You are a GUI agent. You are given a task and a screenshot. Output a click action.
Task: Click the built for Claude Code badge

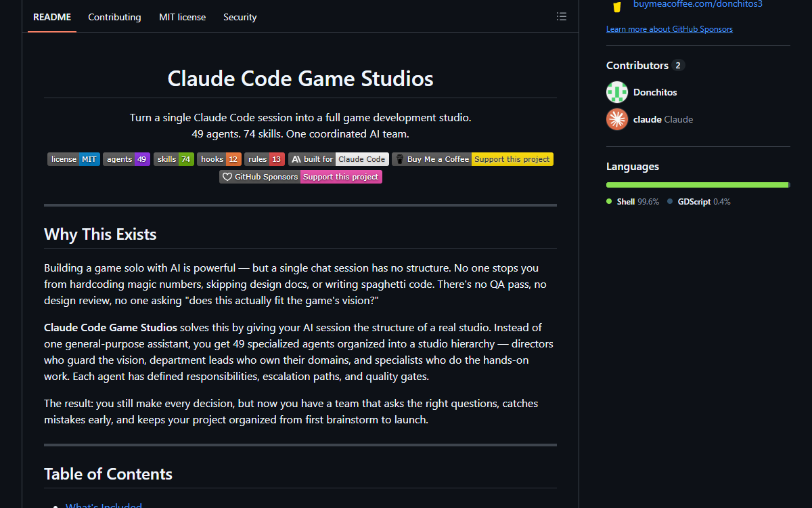pos(338,159)
